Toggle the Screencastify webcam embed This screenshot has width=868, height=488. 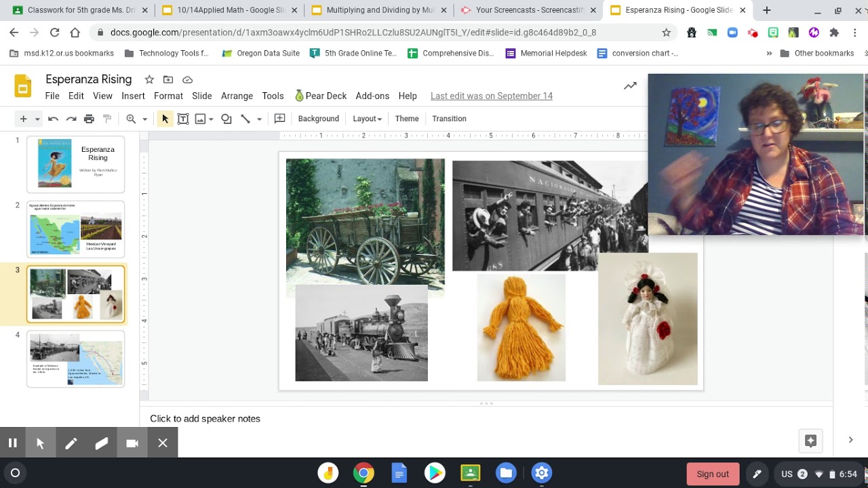click(x=132, y=443)
